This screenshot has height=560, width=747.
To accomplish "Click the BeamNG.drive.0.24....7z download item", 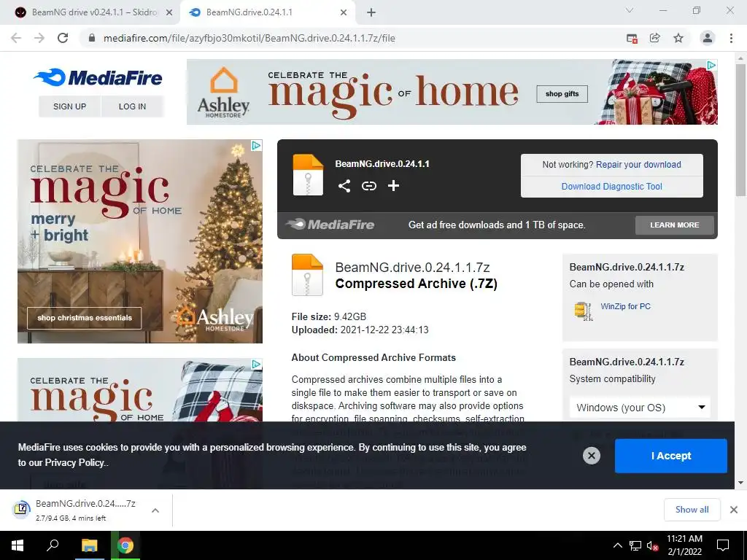I will tap(86, 510).
